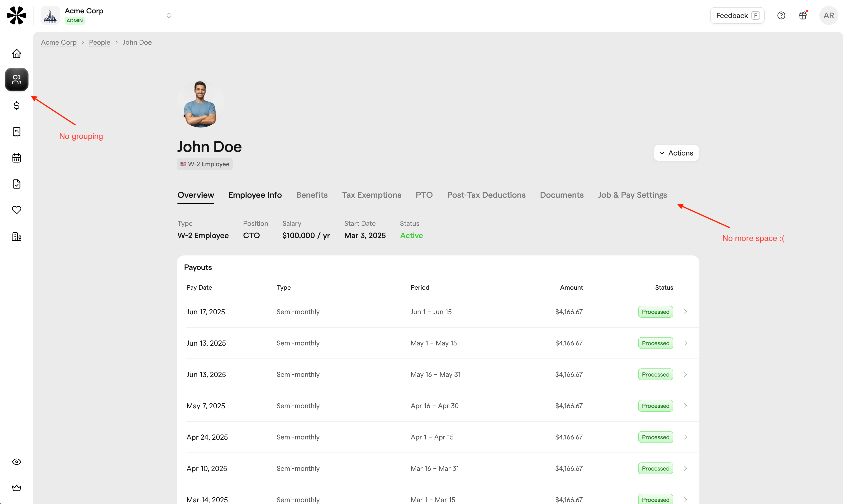Toggle the eye view icon in sidebar

pos(16,462)
